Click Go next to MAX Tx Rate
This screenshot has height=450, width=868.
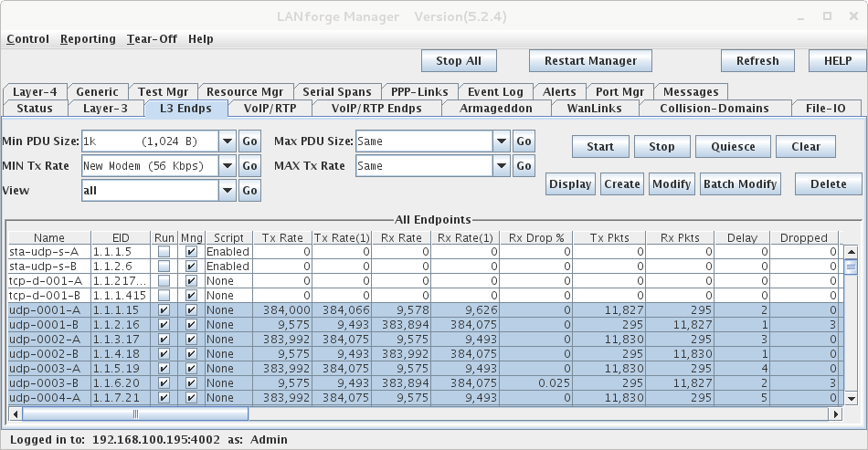(524, 166)
